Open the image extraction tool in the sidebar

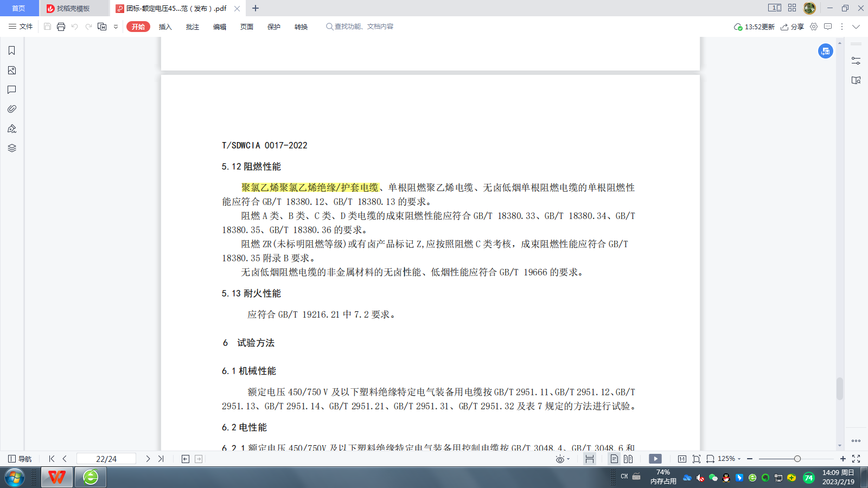tap(12, 70)
